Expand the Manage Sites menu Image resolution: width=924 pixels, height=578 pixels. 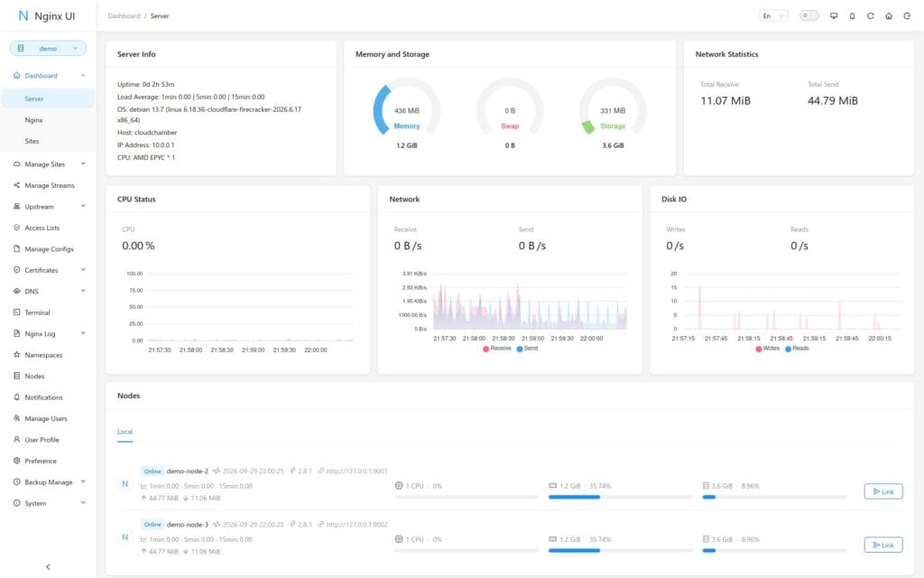(x=49, y=164)
